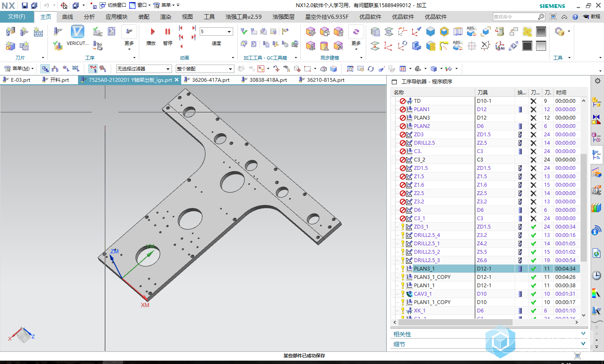The width and height of the screenshot is (604, 364).
Task: Click the measure distance X icon
Action: click(485, 45)
